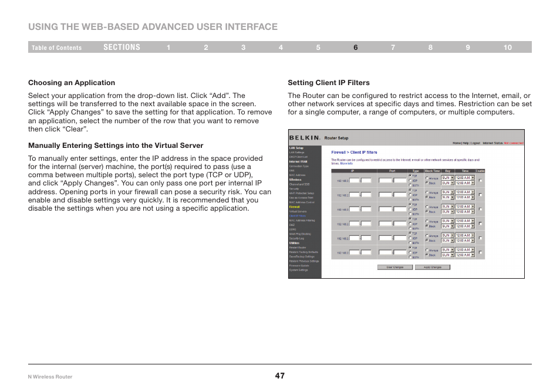Open System Settings in the sidebar
Viewport: 560px width, 392px height.
click(299, 270)
